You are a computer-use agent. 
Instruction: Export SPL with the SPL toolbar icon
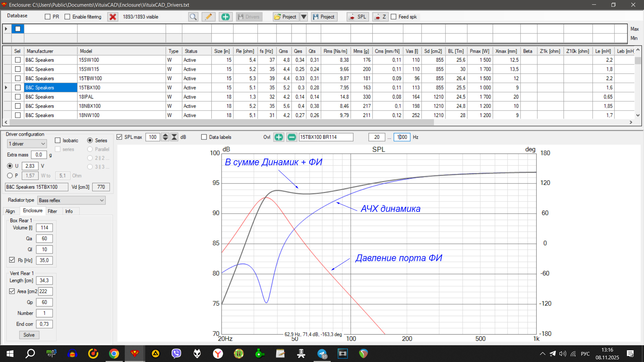pos(358,17)
